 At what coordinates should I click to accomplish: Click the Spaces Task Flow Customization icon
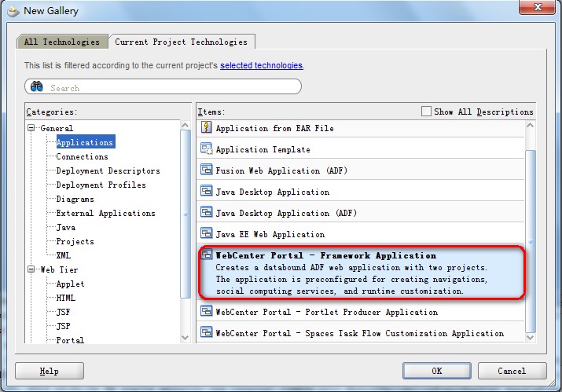206,332
